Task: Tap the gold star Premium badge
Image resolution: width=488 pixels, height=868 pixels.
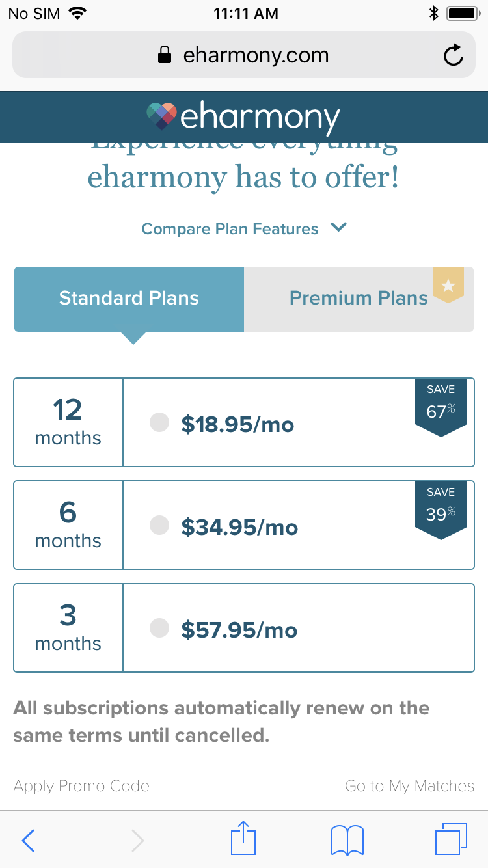Action: tap(448, 284)
